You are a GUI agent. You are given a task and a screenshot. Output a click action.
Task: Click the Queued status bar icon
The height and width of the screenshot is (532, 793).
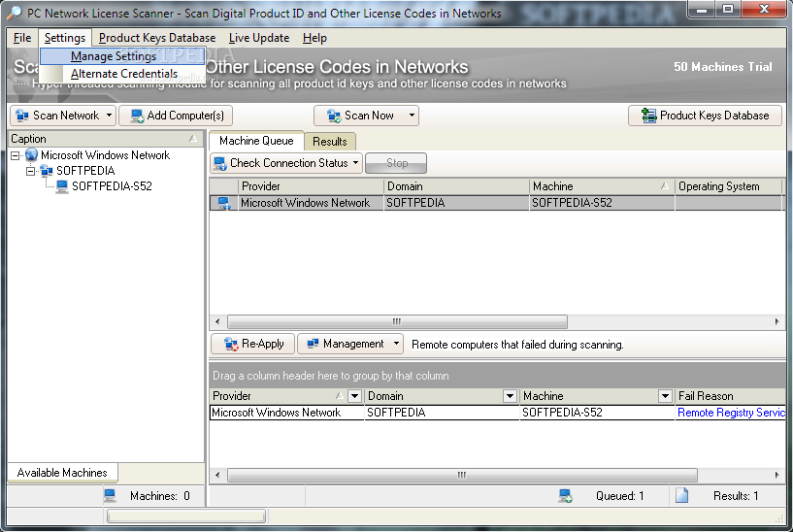[x=566, y=495]
